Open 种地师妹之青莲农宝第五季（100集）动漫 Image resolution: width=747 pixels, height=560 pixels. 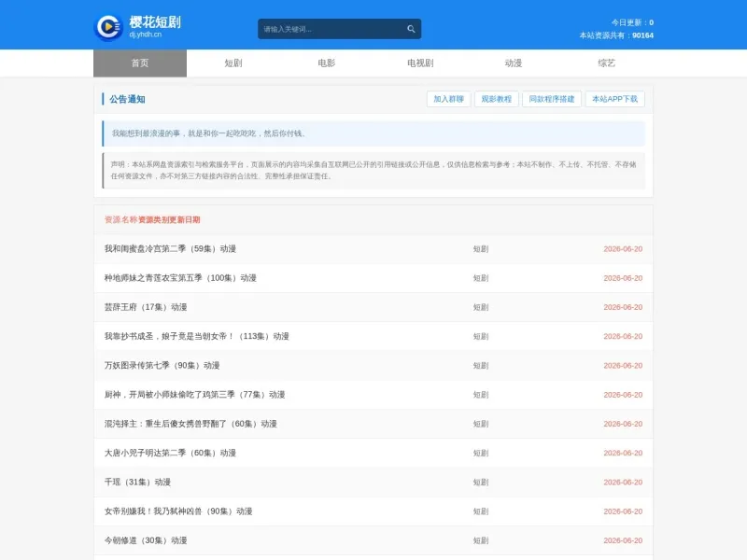[x=180, y=277]
